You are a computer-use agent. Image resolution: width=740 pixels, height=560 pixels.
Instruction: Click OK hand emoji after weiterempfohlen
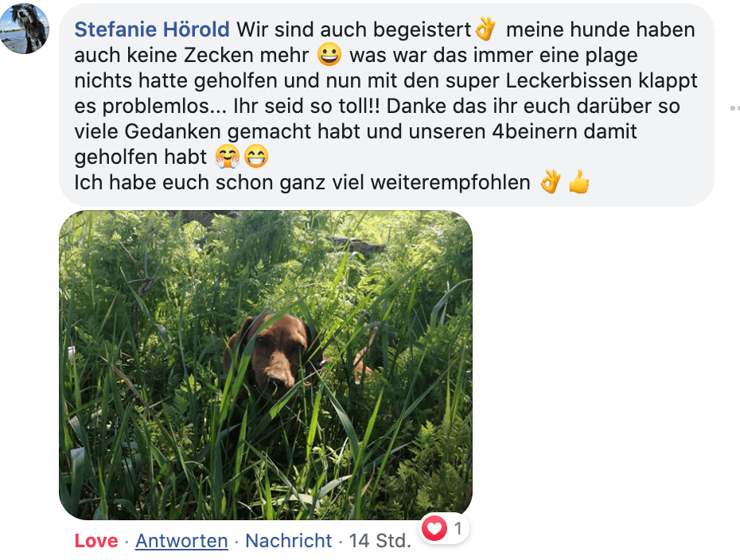pos(551,182)
